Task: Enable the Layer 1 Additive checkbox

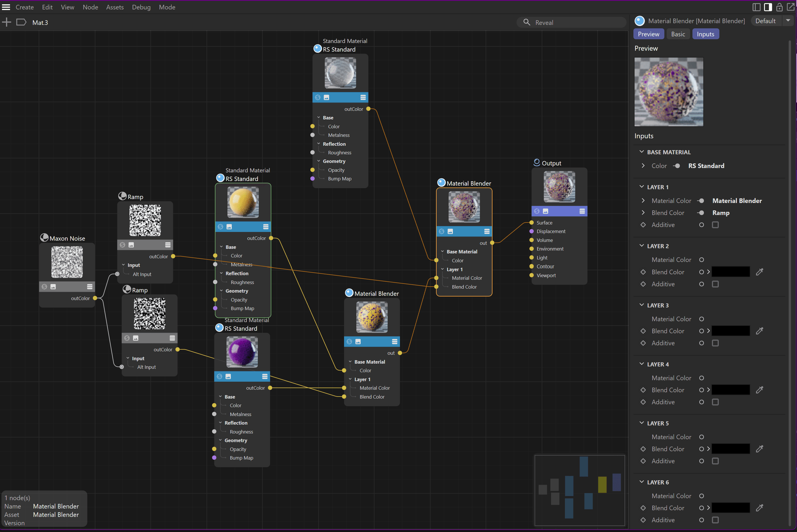Action: 715,224
